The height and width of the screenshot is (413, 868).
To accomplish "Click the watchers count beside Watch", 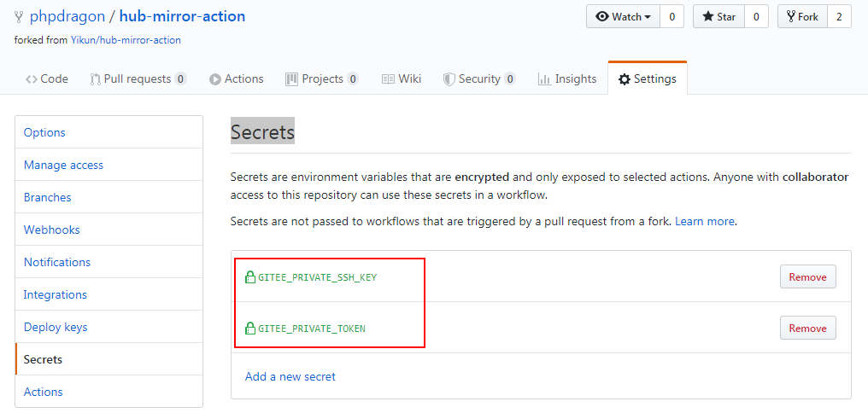I will click(x=672, y=16).
